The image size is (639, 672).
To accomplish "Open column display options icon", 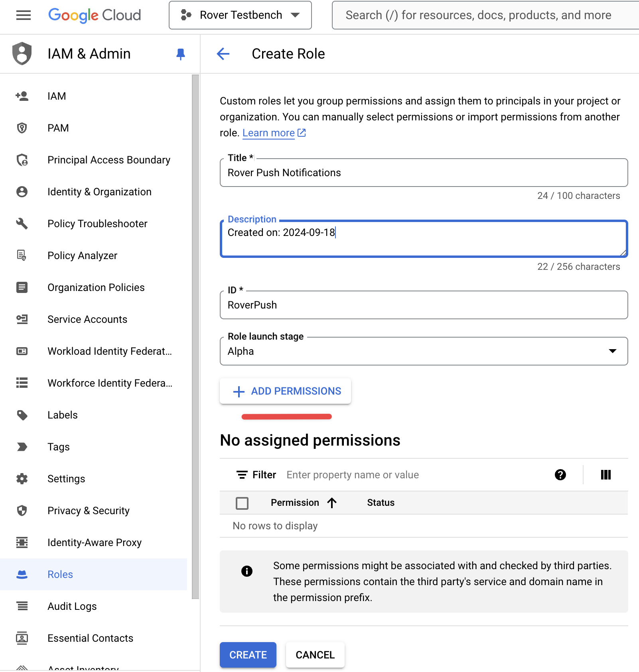I will (605, 475).
